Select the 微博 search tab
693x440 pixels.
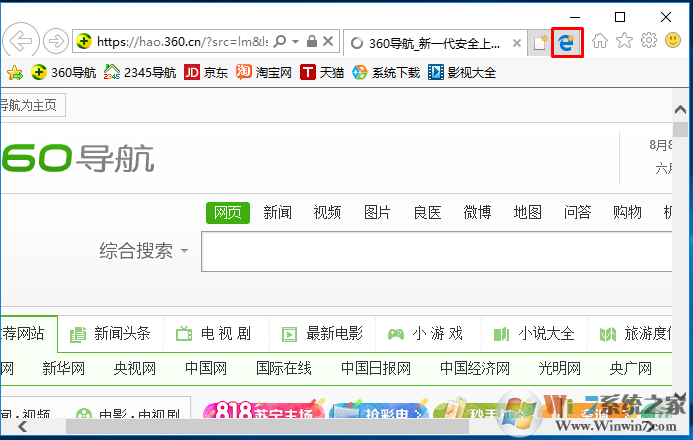pos(477,212)
